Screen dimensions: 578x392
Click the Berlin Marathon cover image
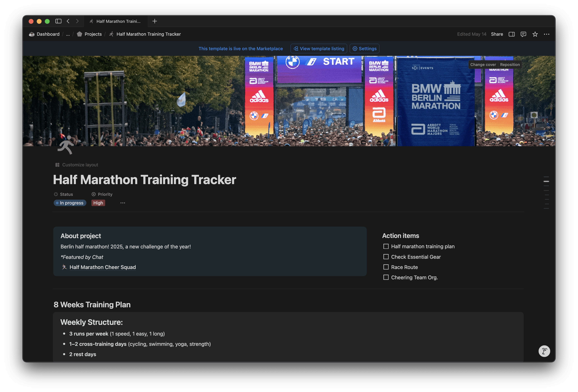pos(289,101)
